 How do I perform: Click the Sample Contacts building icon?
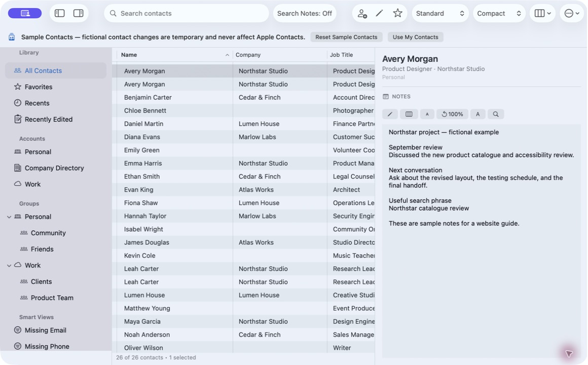[x=12, y=37]
